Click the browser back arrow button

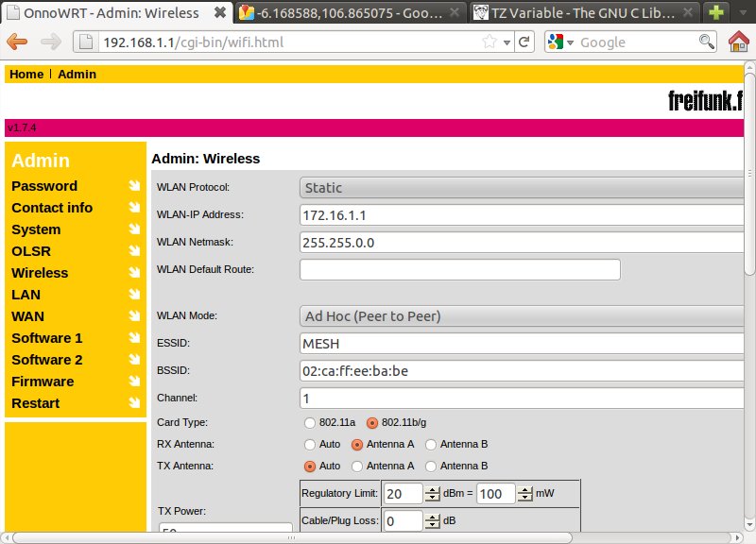coord(18,42)
